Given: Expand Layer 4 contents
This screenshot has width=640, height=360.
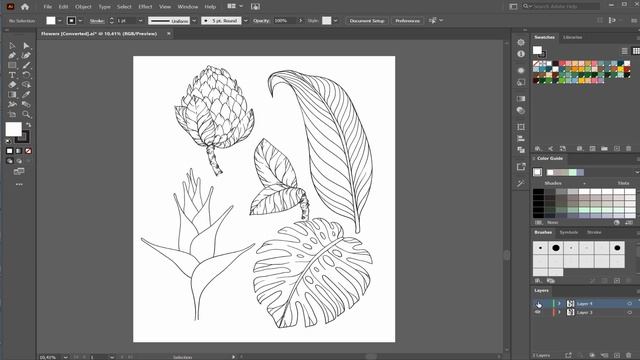Looking at the screenshot, I should (560, 304).
